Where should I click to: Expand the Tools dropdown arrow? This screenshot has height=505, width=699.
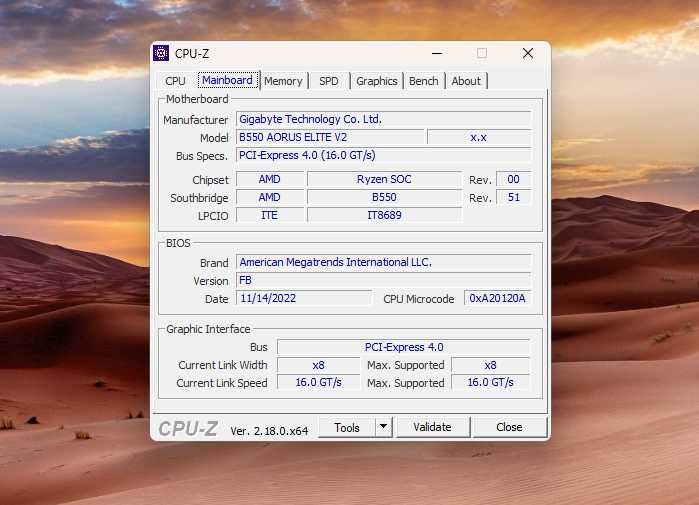383,427
